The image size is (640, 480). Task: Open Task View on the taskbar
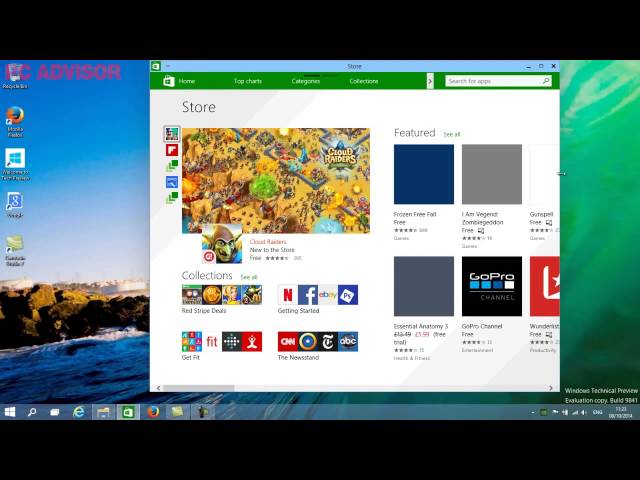click(x=54, y=412)
